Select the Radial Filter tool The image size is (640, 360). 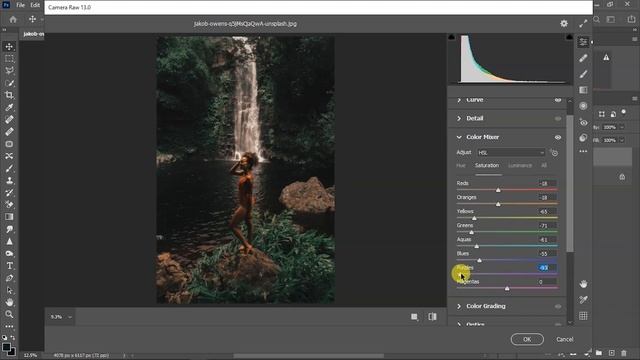583,106
